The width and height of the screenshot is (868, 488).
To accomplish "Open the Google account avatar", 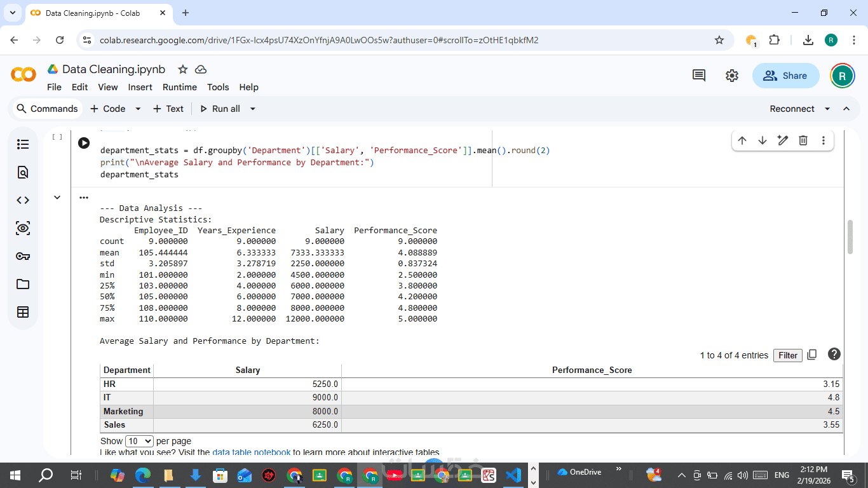I will coord(843,76).
